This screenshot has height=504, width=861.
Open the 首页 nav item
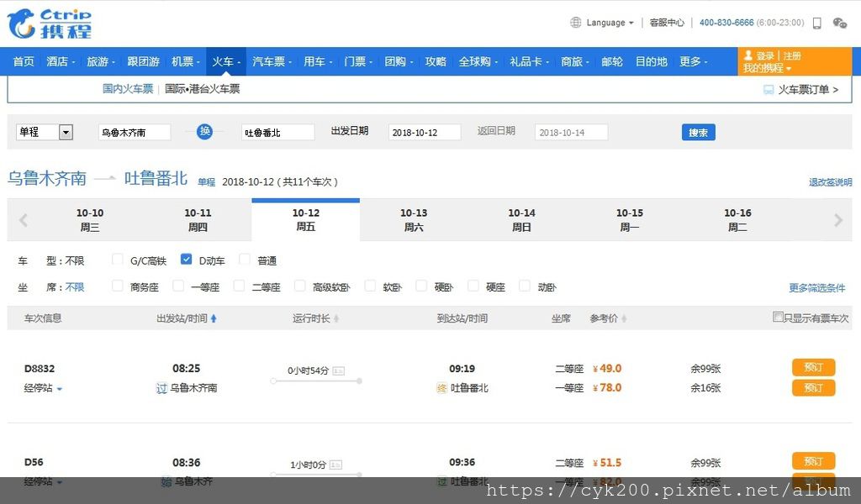click(24, 61)
